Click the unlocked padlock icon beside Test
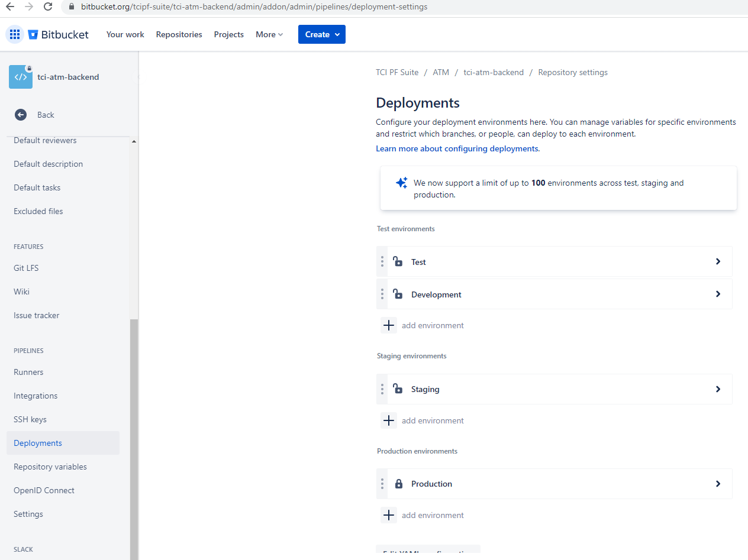This screenshot has height=560, width=748. click(398, 261)
